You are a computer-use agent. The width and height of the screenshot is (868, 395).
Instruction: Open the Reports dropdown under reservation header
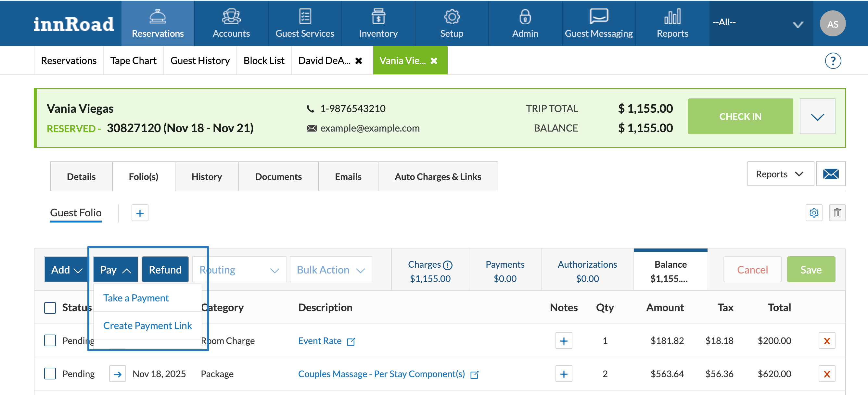(780, 174)
